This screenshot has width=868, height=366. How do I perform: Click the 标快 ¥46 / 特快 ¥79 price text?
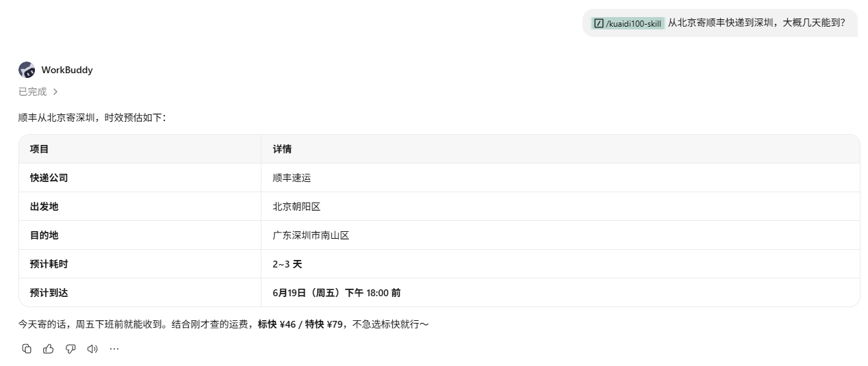300,324
